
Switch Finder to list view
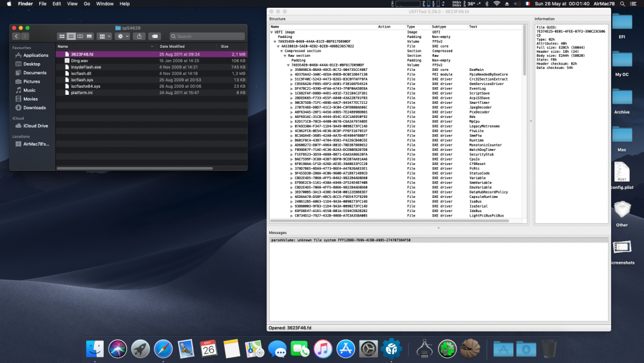[71, 36]
